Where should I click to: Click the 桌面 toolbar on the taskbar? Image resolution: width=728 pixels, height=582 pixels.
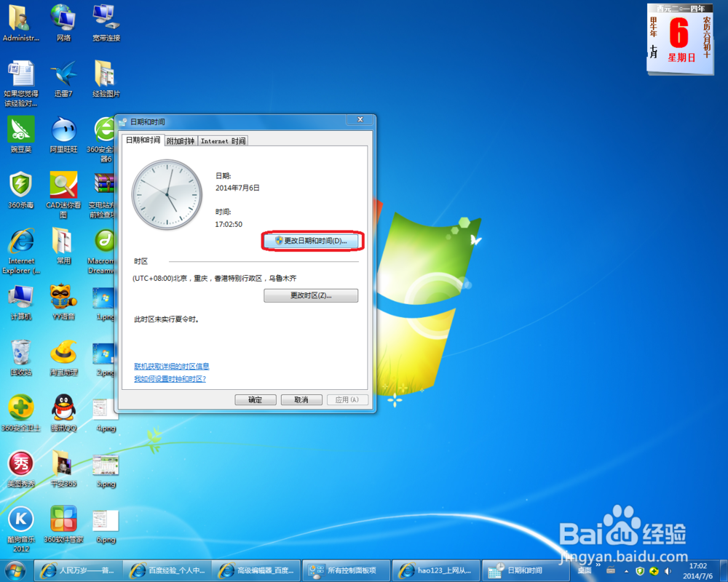(x=584, y=570)
